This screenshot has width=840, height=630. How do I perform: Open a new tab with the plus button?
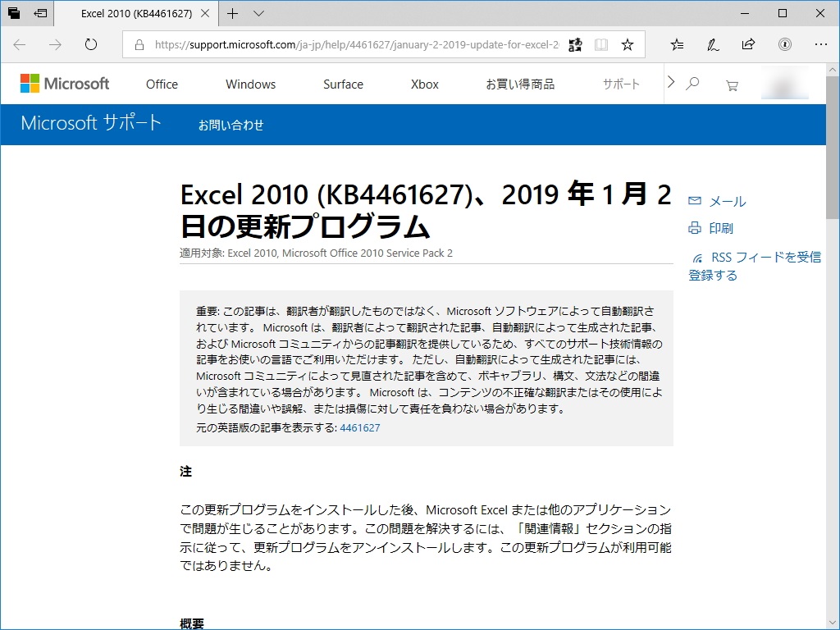233,13
